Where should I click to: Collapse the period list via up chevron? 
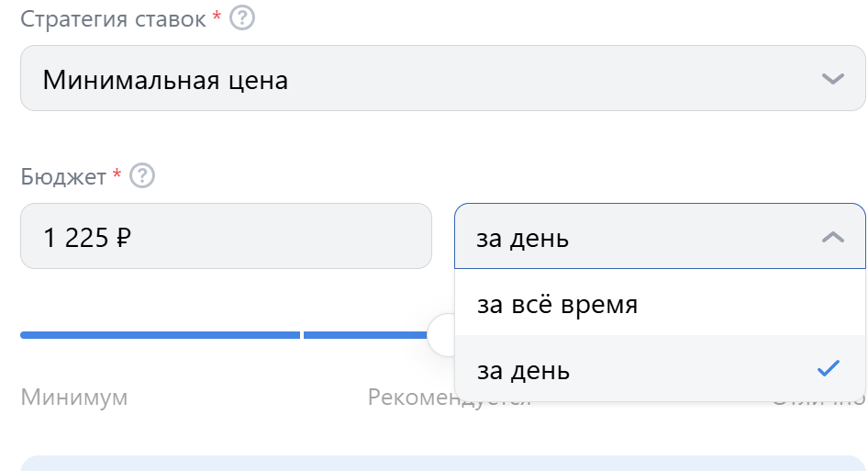[832, 237]
